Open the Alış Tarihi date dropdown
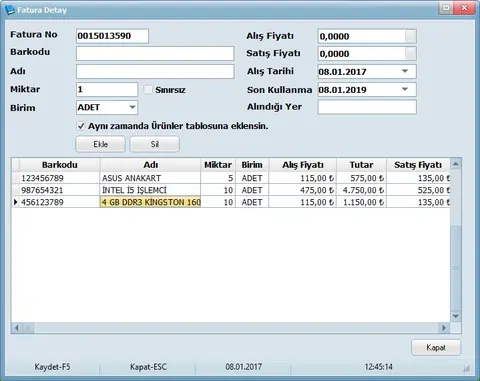Image resolution: width=480 pixels, height=381 pixels. [x=405, y=71]
